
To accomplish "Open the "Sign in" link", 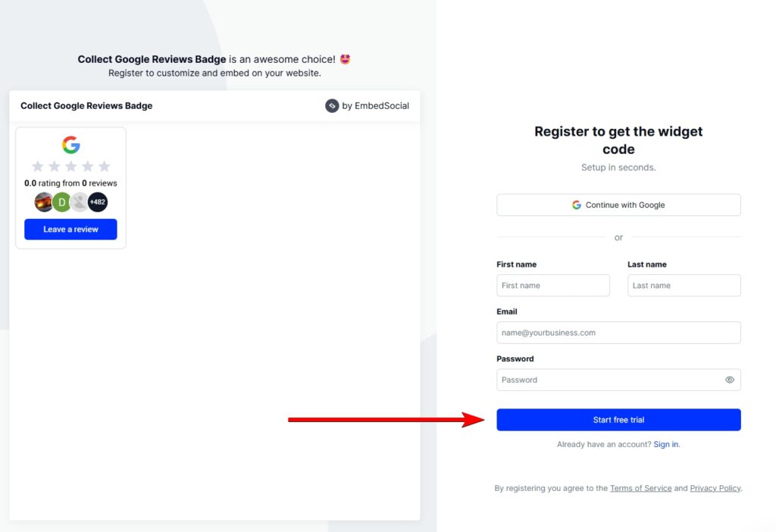I will pyautogui.click(x=666, y=444).
